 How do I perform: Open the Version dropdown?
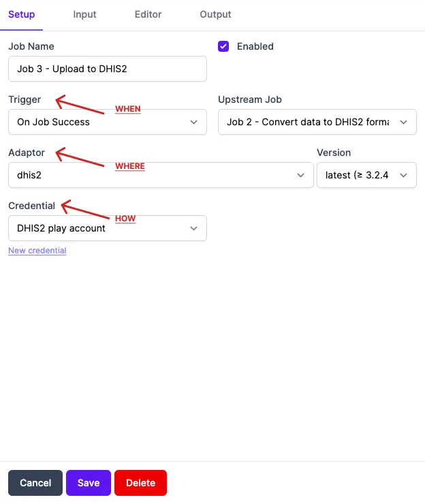pos(366,175)
